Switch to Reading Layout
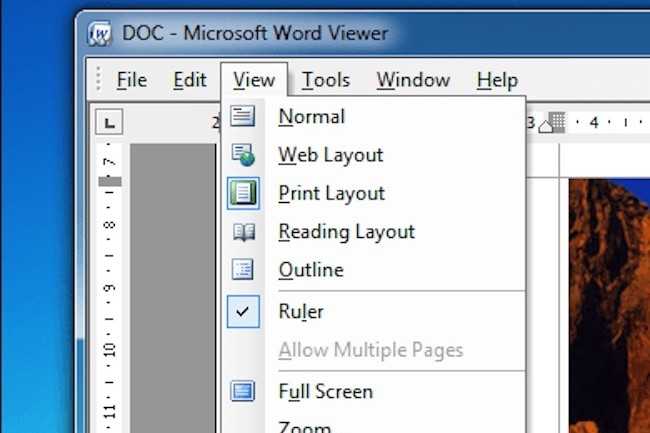Viewport: 650px width, 433px height. [373, 232]
